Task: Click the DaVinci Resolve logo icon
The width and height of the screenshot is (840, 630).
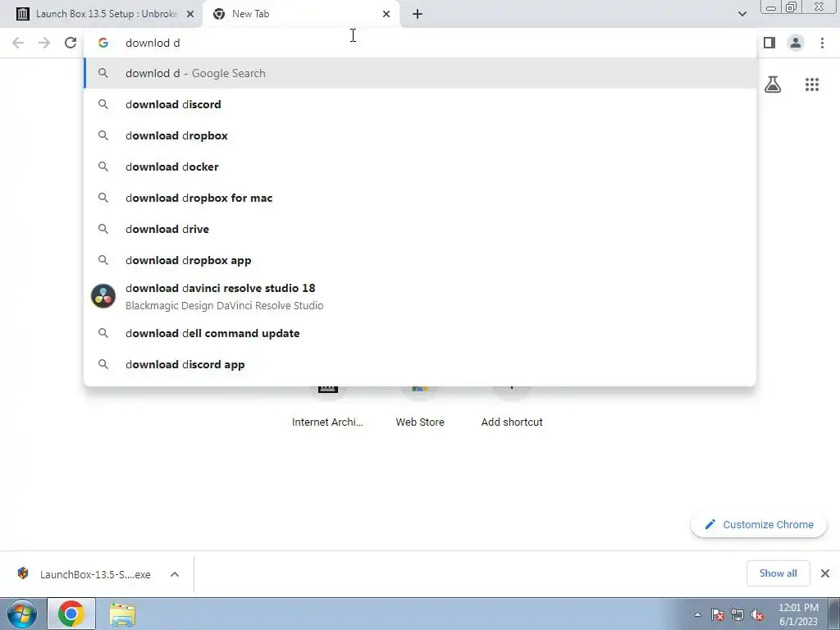Action: 103,295
